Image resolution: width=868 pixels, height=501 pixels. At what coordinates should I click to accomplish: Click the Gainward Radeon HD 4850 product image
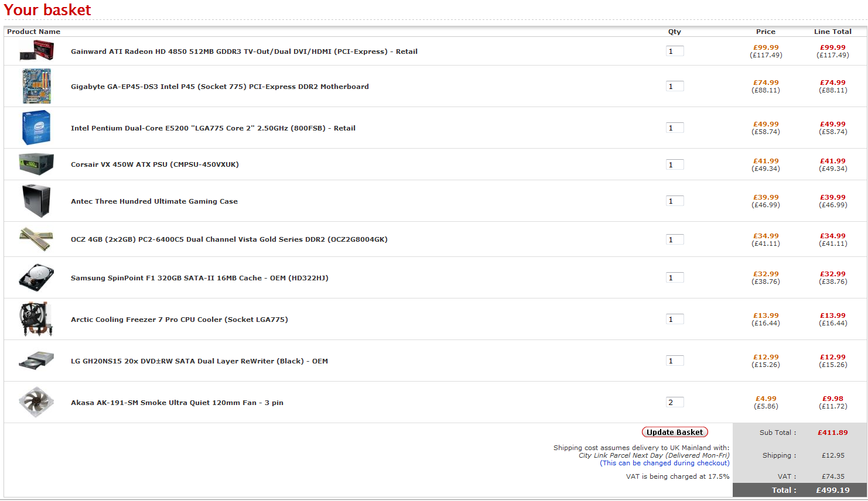pos(36,51)
